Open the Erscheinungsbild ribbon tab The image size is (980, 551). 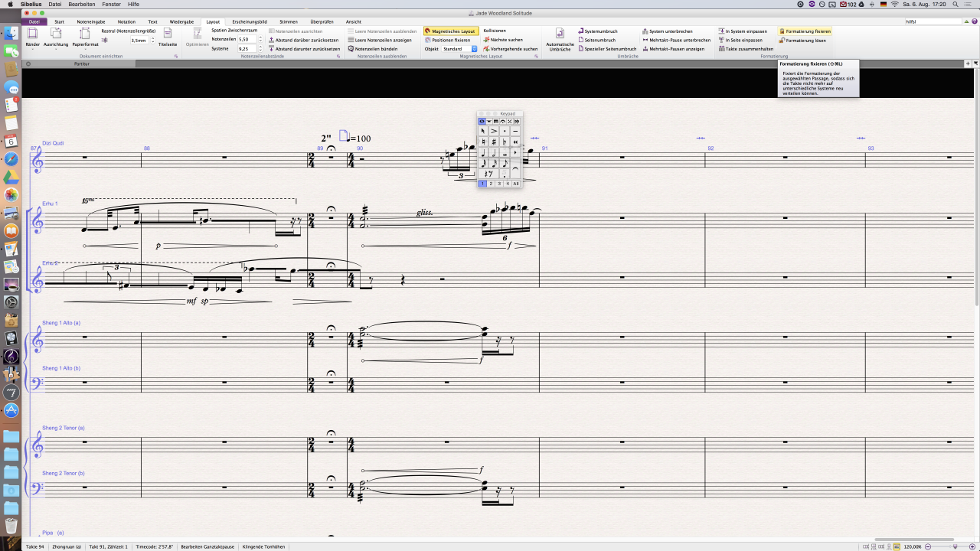coord(250,21)
